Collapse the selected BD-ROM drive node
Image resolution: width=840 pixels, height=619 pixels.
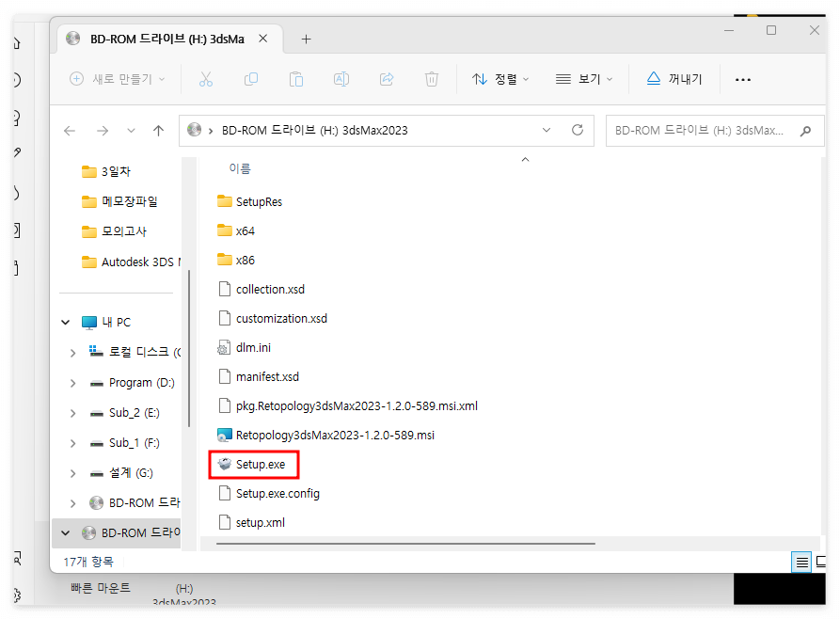[65, 533]
